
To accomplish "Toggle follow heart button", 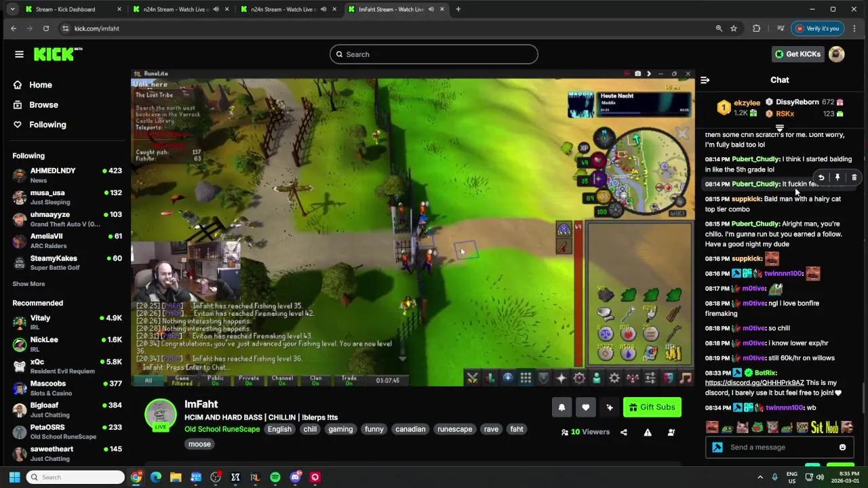I will (x=585, y=407).
